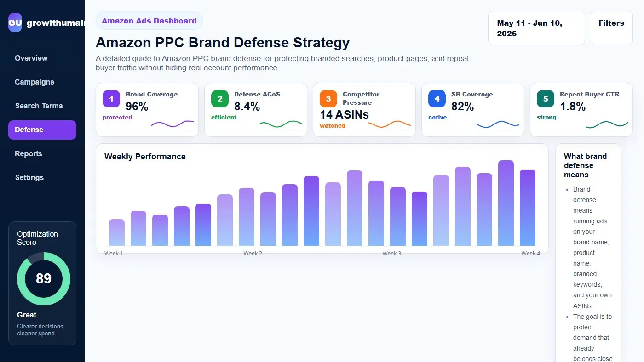
Task: Click the Defense ACoS sparkline
Action: pyautogui.click(x=281, y=124)
